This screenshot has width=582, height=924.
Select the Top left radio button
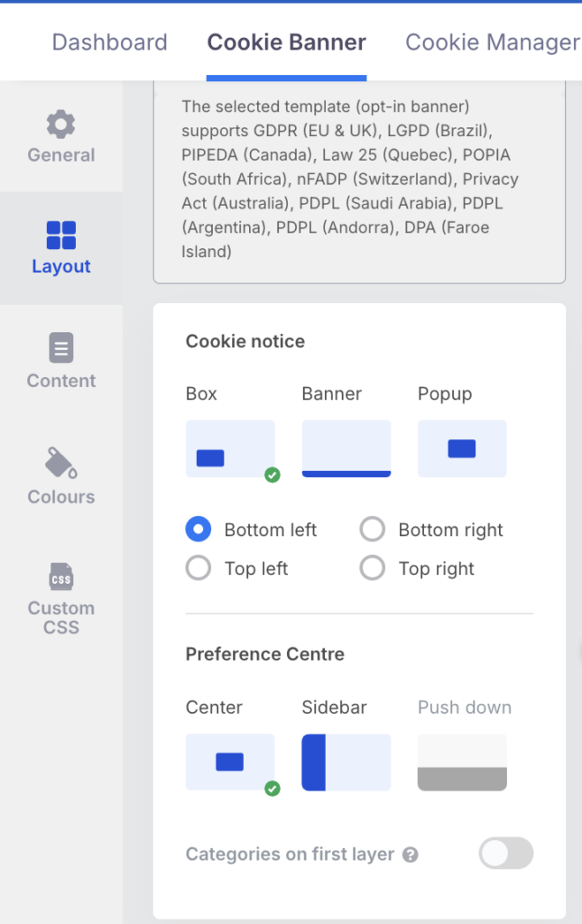[199, 568]
